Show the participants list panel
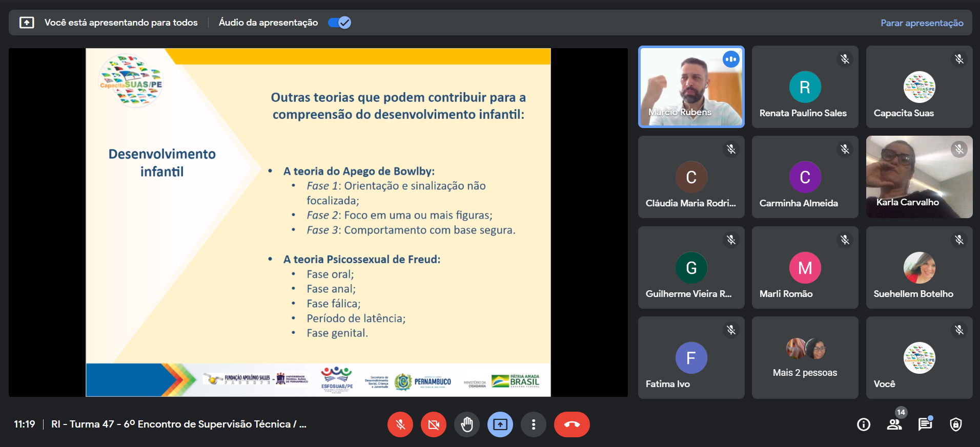 (x=894, y=424)
